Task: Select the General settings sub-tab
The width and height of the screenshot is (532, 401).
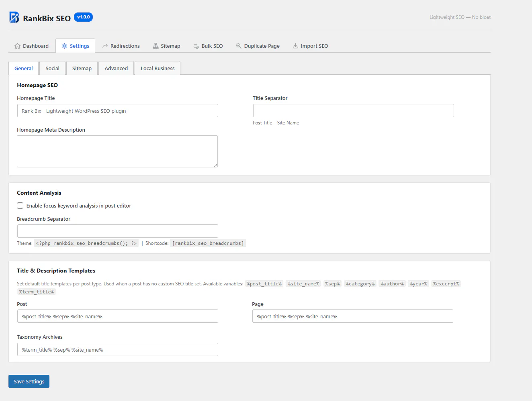Action: (24, 68)
